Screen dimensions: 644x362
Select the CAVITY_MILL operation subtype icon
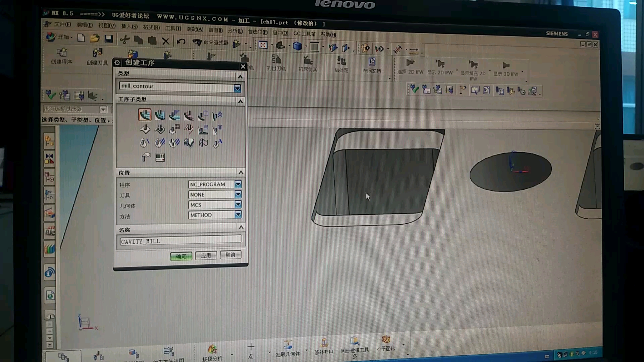tap(145, 115)
